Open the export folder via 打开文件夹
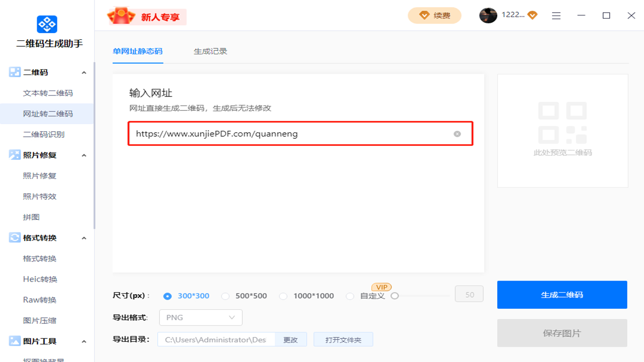The image size is (644, 362). tap(343, 339)
